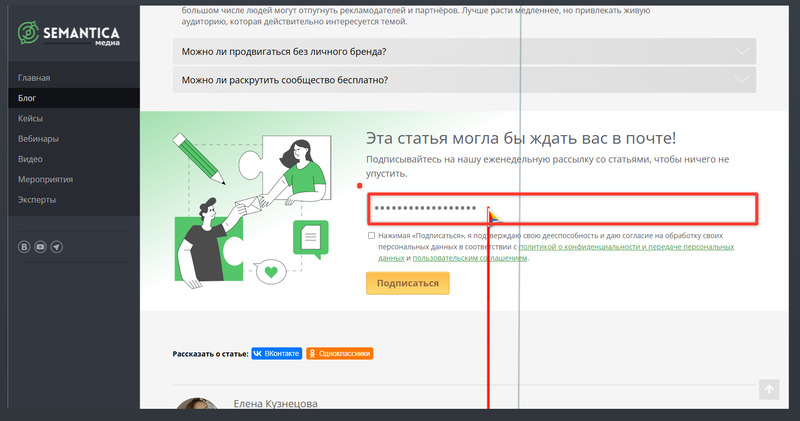Click author name Елена Кузнецова
The image size is (800, 421).
point(276,404)
